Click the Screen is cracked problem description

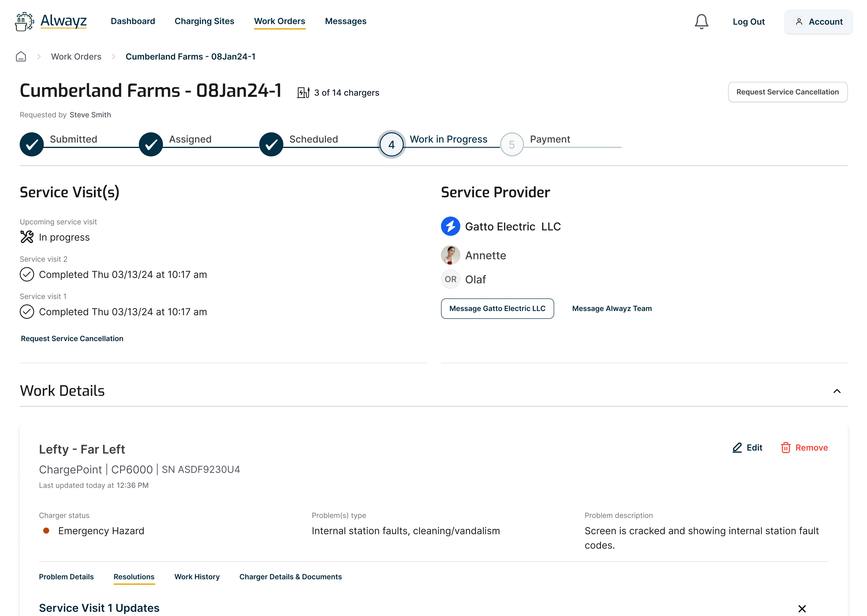[701, 538]
